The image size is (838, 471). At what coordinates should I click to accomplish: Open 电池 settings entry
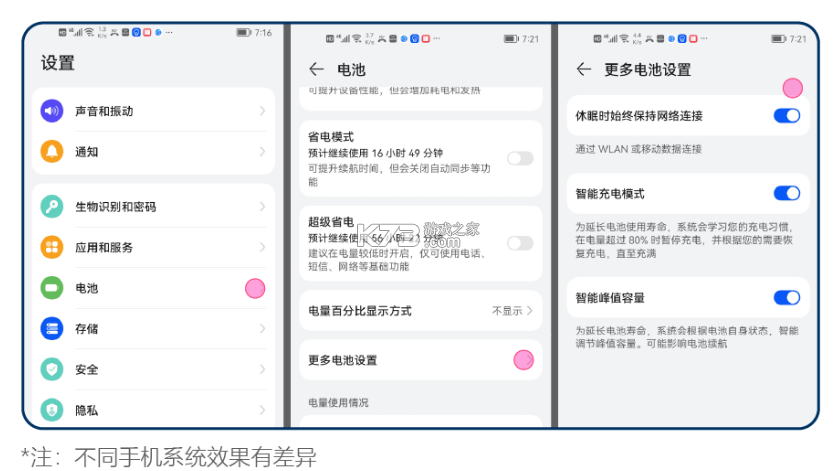click(153, 288)
